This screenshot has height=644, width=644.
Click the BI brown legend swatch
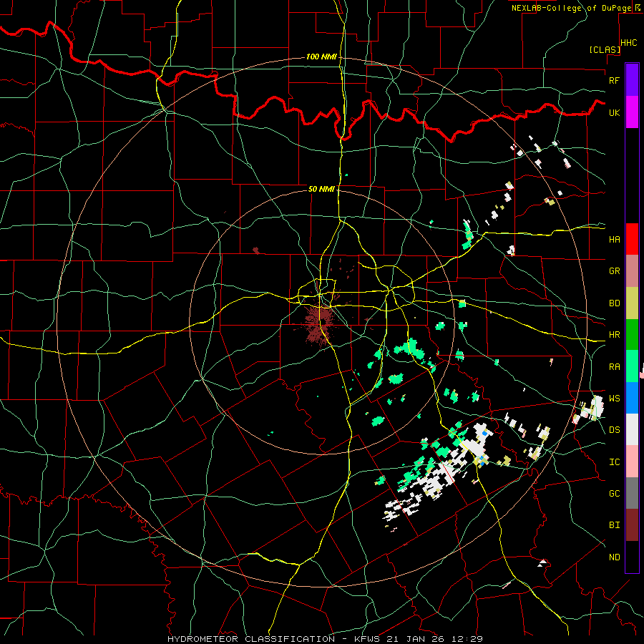click(632, 525)
